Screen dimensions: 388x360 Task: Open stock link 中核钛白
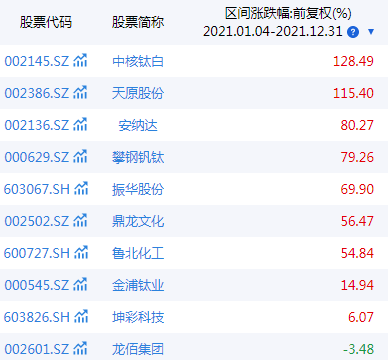click(x=138, y=61)
